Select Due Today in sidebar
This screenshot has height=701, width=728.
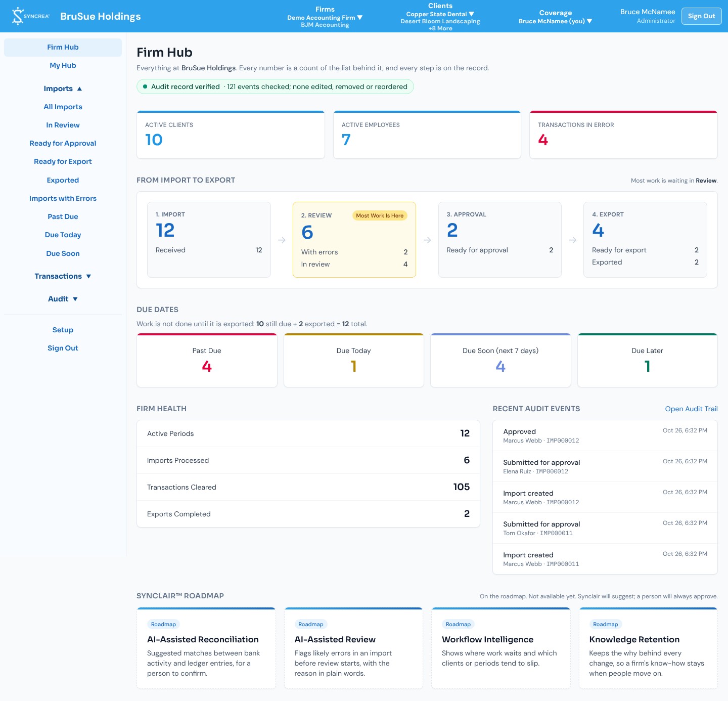[63, 235]
